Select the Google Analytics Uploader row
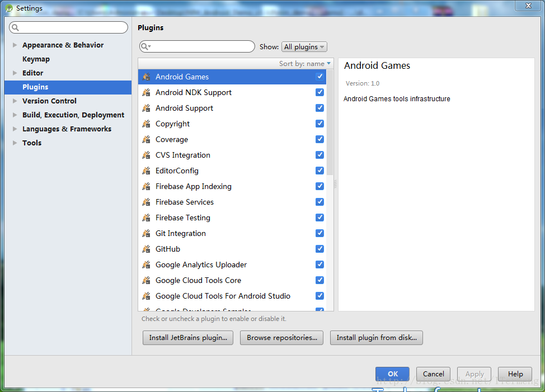The image size is (545, 392). pyautogui.click(x=232, y=265)
